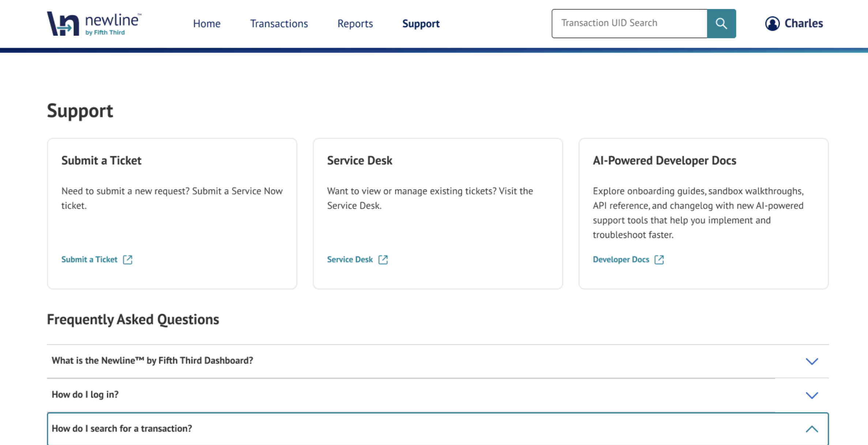The image size is (868, 445).
Task: Click external-link icon beside Developer Docs link
Action: click(x=659, y=259)
